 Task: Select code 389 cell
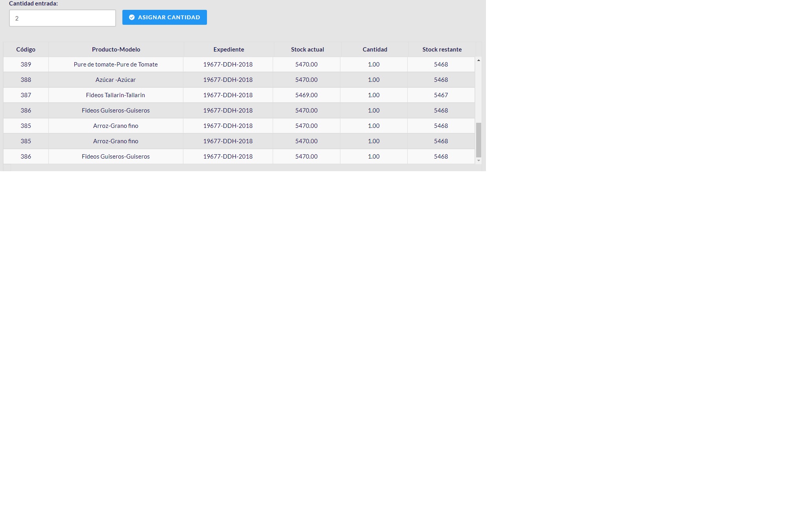click(26, 65)
